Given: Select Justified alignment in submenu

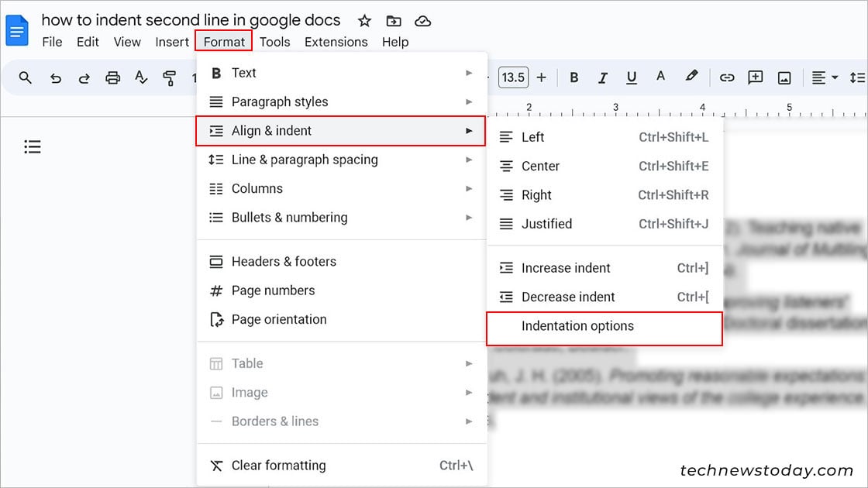Looking at the screenshot, I should 605,224.
